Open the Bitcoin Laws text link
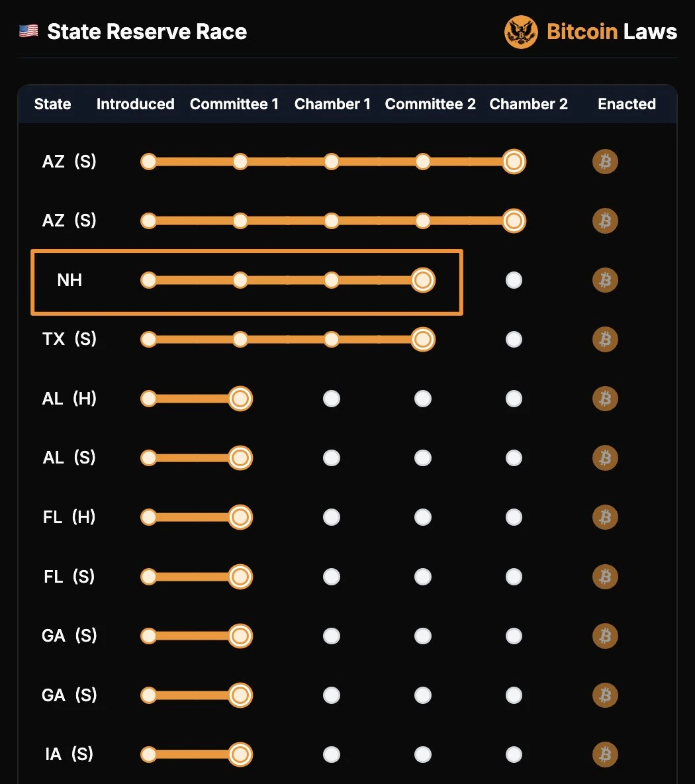The width and height of the screenshot is (695, 784). click(612, 32)
